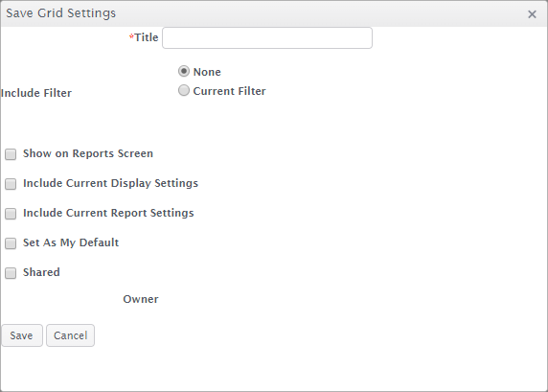
Task: Check the Include Current Report Settings box
Action: tap(11, 214)
